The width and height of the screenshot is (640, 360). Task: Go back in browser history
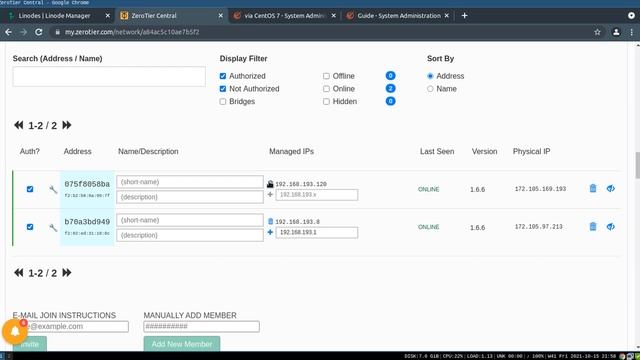coord(9,32)
